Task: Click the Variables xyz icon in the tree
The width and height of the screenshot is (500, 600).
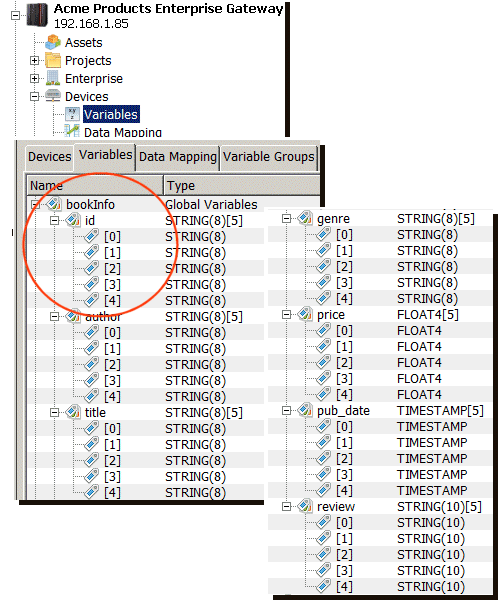Action: point(72,114)
